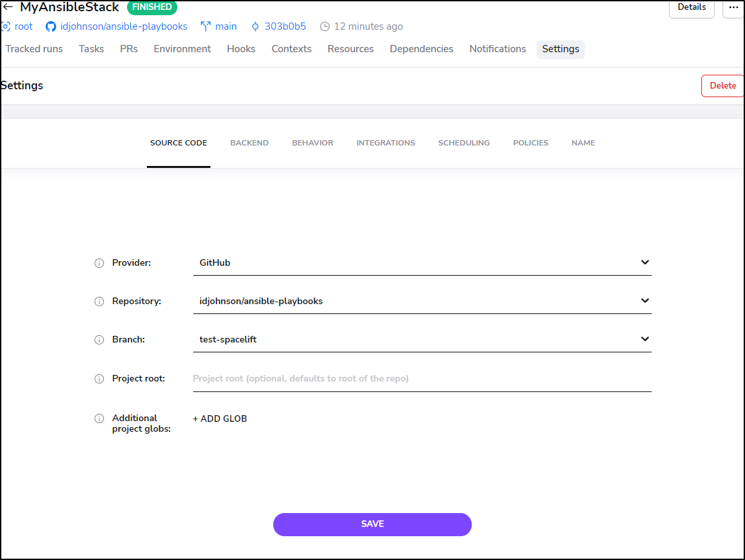Click the info icon beside Provider

(x=99, y=263)
